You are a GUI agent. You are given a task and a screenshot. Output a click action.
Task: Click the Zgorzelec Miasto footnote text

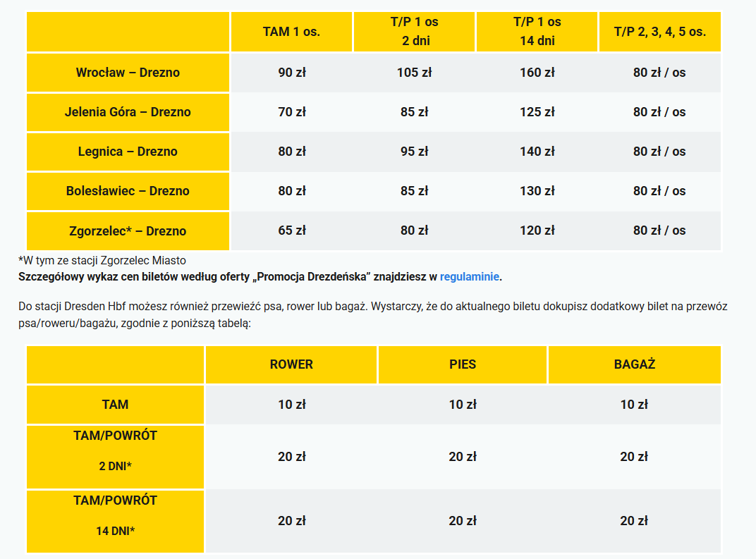102,261
